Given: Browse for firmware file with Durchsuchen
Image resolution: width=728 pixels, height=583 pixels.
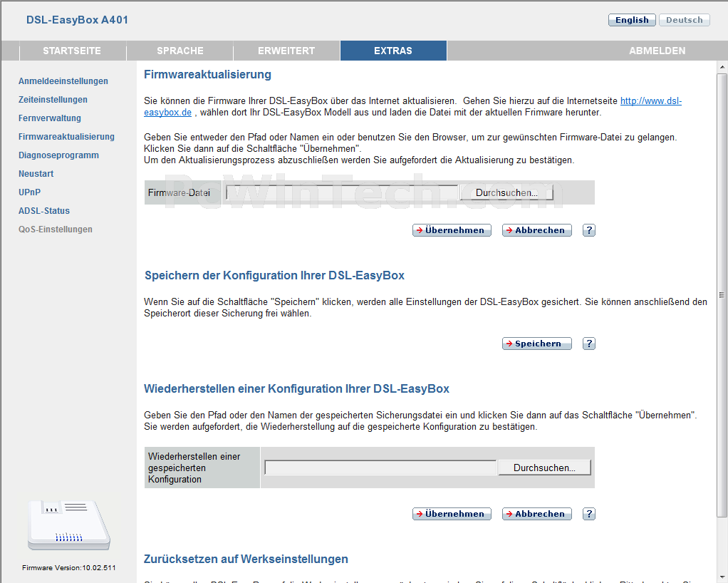Looking at the screenshot, I should pos(506,192).
